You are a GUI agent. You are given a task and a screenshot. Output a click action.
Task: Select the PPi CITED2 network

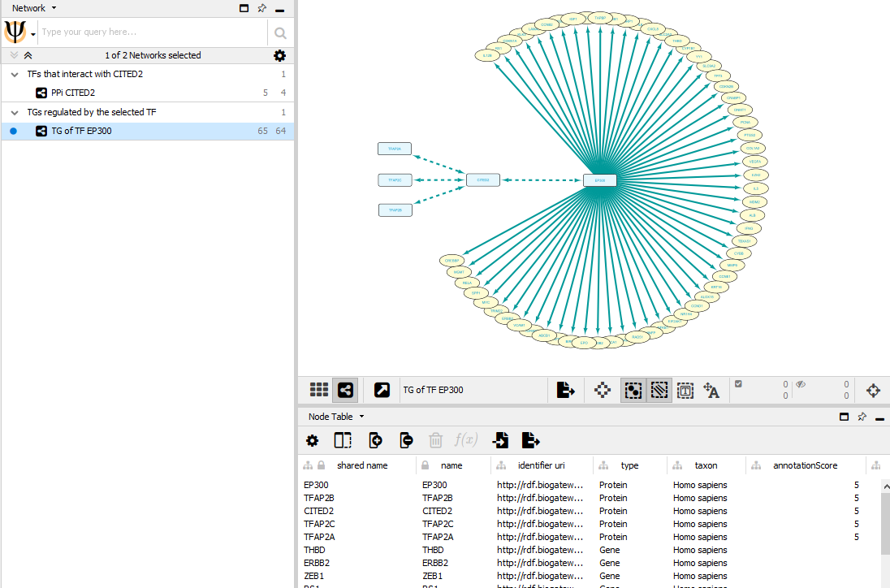[148, 93]
